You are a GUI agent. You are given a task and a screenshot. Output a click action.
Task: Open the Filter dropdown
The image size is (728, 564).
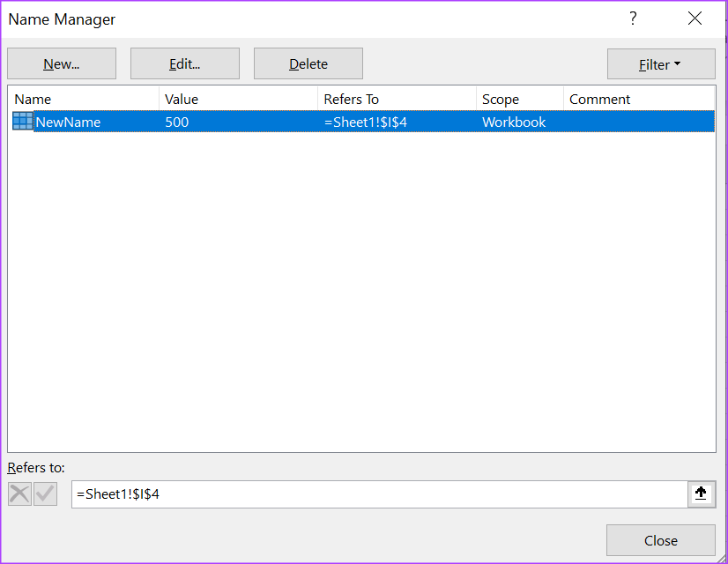click(x=661, y=64)
